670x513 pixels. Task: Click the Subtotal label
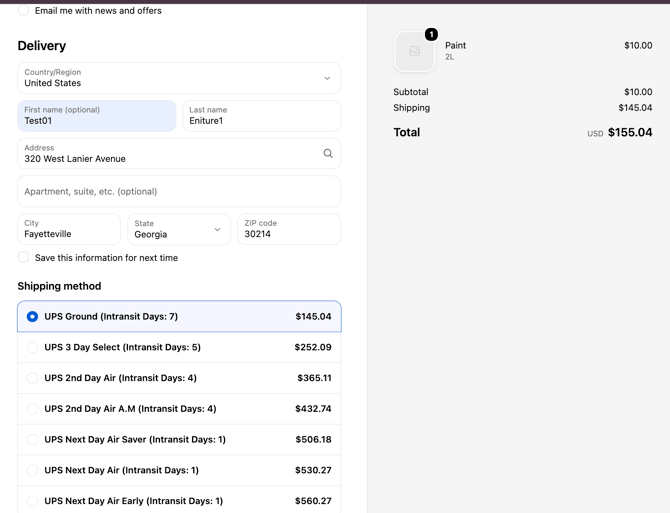(411, 92)
